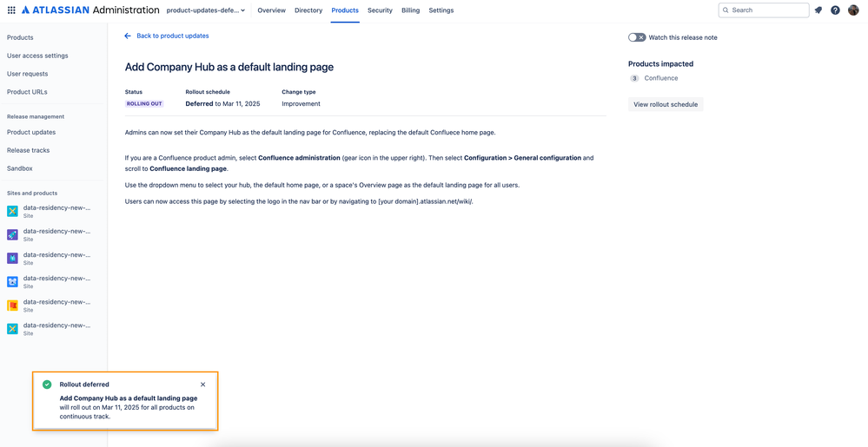This screenshot has height=447, width=868.
Task: Click the Atlassian Administration logo
Action: [90, 10]
